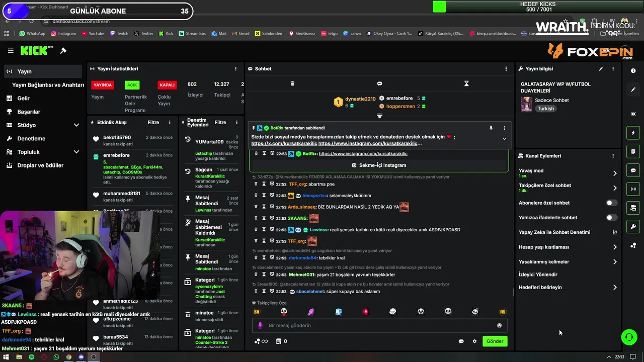Image resolution: width=644 pixels, height=362 pixels.
Task: Delete darkmode94's message with trash icon
Action: pos(256,258)
